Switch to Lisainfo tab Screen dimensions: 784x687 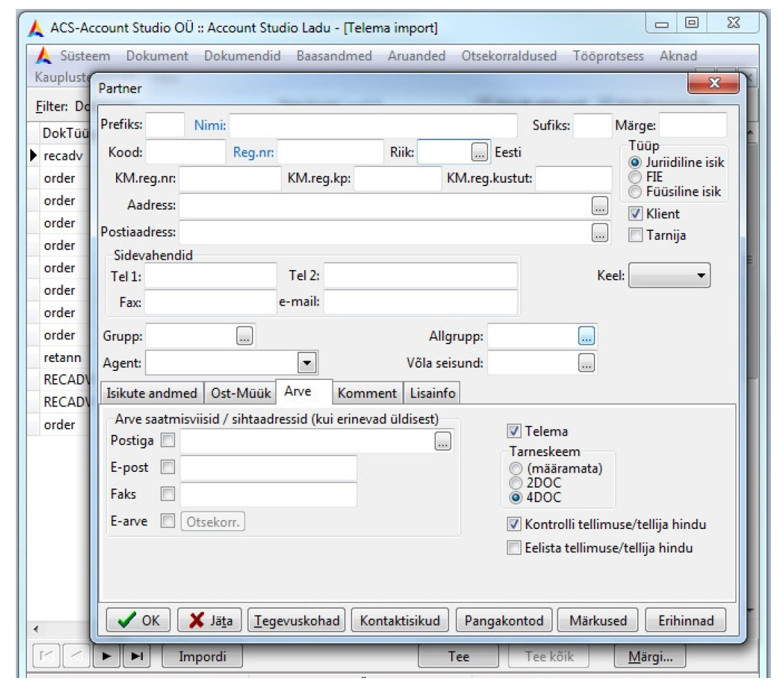point(433,393)
